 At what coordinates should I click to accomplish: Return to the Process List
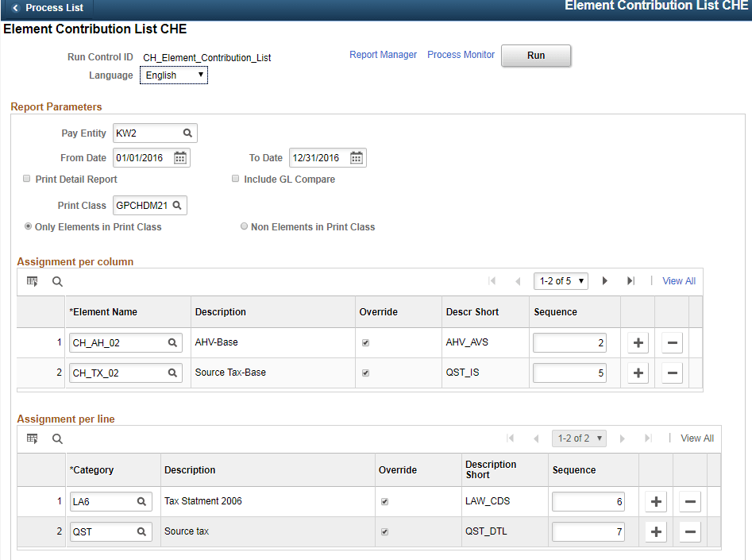[x=48, y=7]
